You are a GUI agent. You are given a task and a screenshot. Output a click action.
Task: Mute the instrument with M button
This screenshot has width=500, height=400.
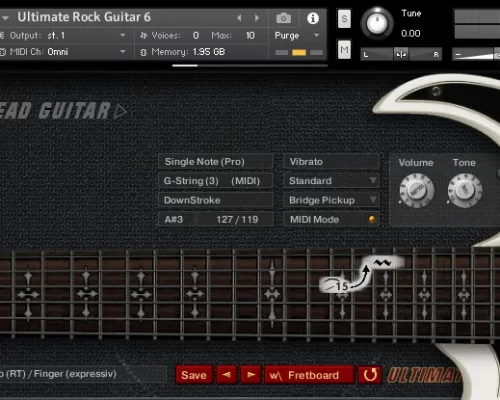(x=344, y=50)
